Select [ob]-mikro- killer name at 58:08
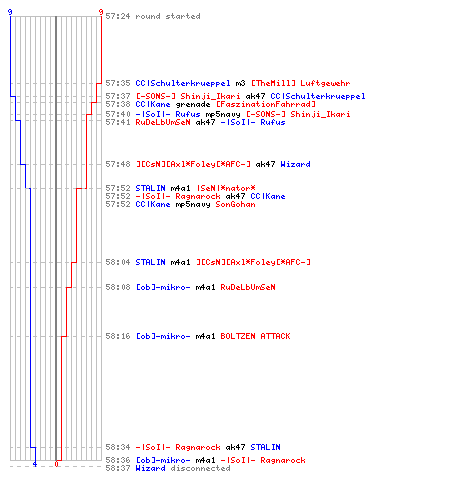 tap(163, 287)
